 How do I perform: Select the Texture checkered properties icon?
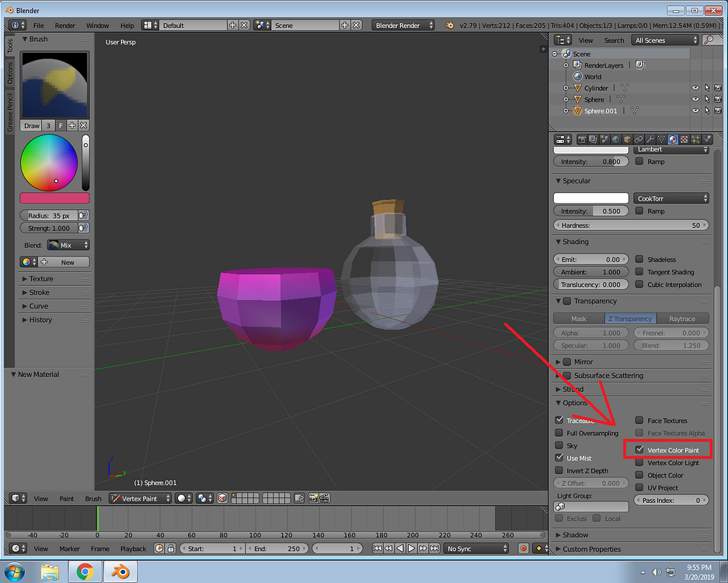(x=683, y=139)
